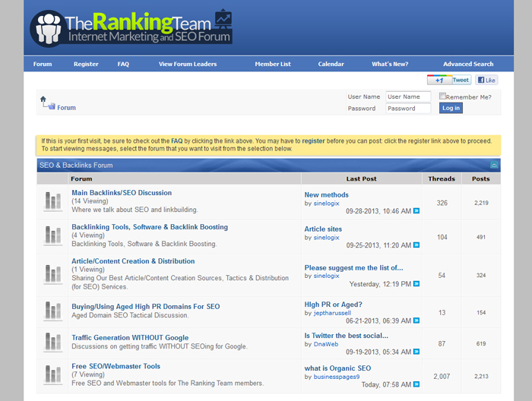Open the Article sites thread
532x401 pixels.
tap(323, 229)
